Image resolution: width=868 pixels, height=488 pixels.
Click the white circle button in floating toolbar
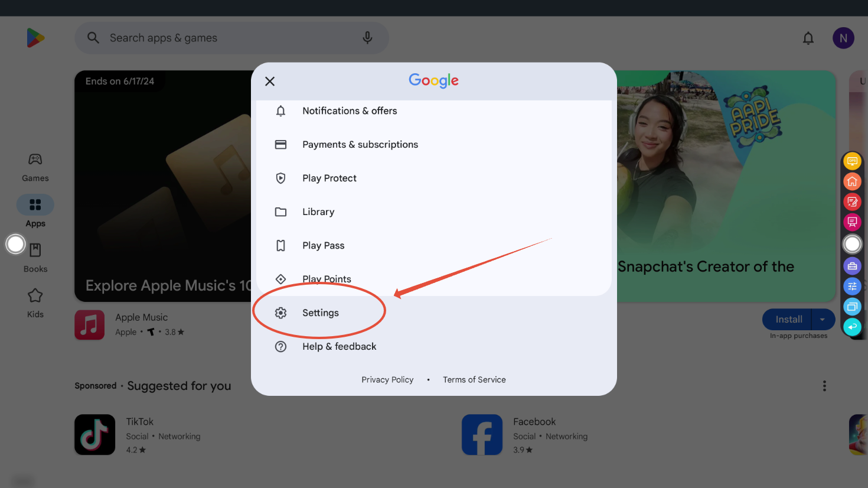click(x=852, y=244)
